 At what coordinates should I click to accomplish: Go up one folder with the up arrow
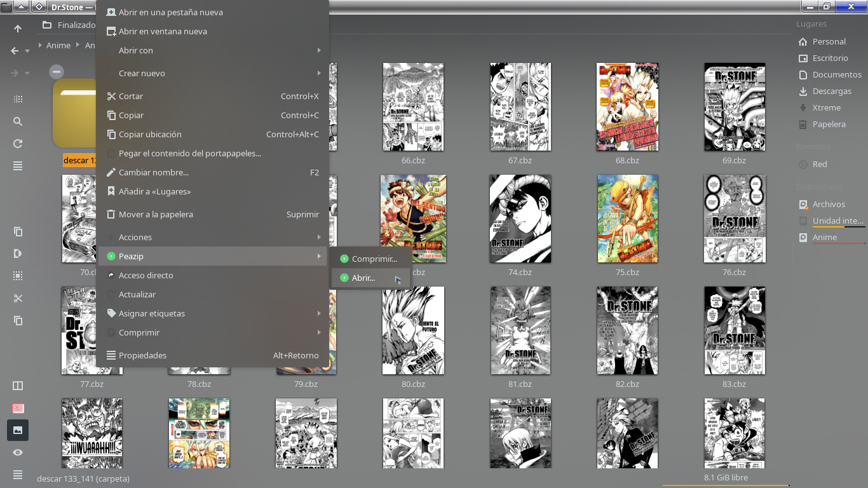(18, 29)
